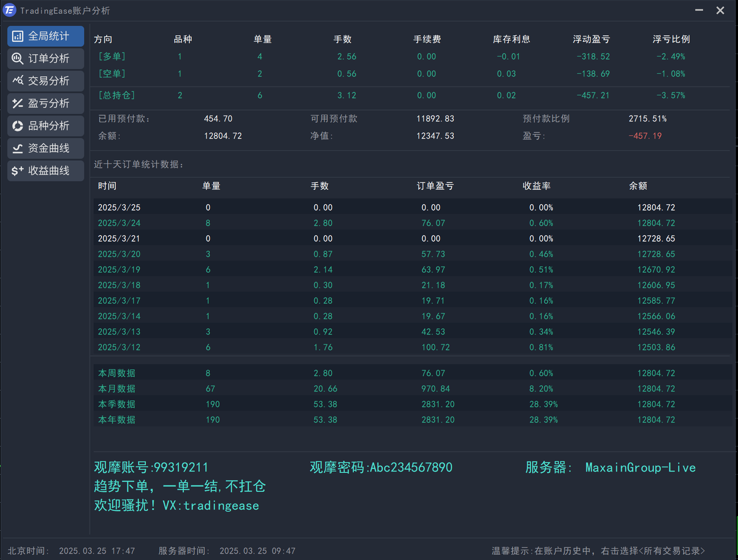Click the 盈亏分析 percent icon
The height and width of the screenshot is (560, 738).
click(x=18, y=103)
